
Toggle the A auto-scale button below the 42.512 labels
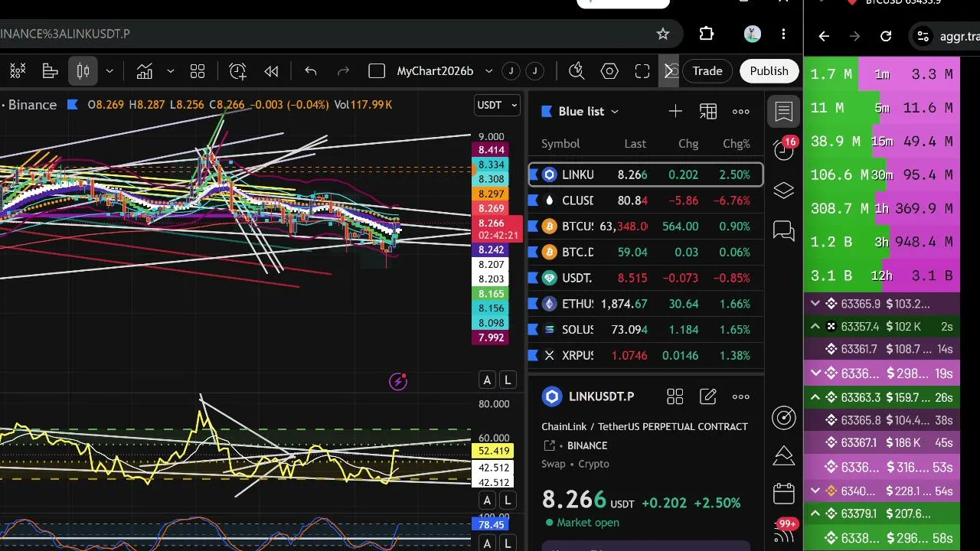(x=486, y=500)
